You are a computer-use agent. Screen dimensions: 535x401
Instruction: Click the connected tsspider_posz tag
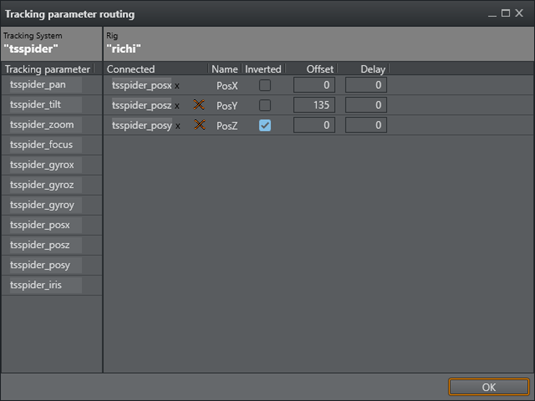point(142,105)
